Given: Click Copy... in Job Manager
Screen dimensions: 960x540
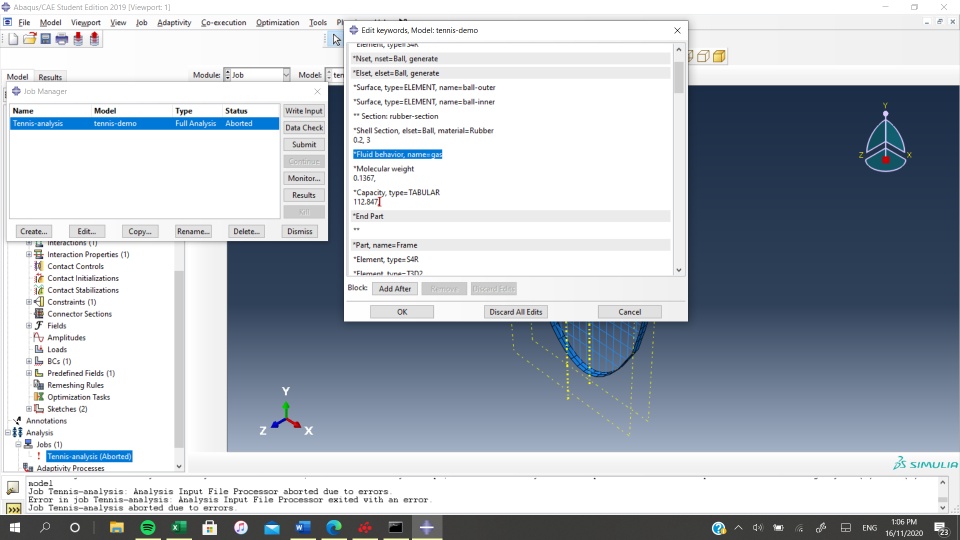Looking at the screenshot, I should click(x=140, y=231).
